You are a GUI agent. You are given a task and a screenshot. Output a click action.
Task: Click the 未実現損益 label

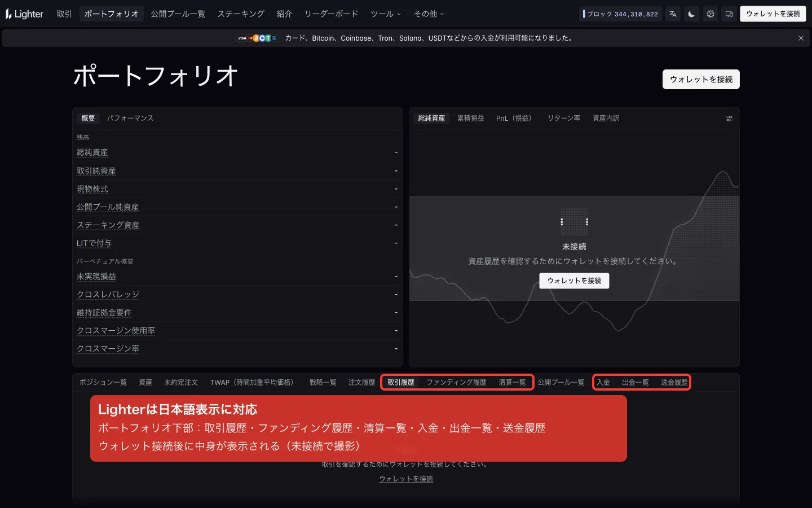pos(96,277)
